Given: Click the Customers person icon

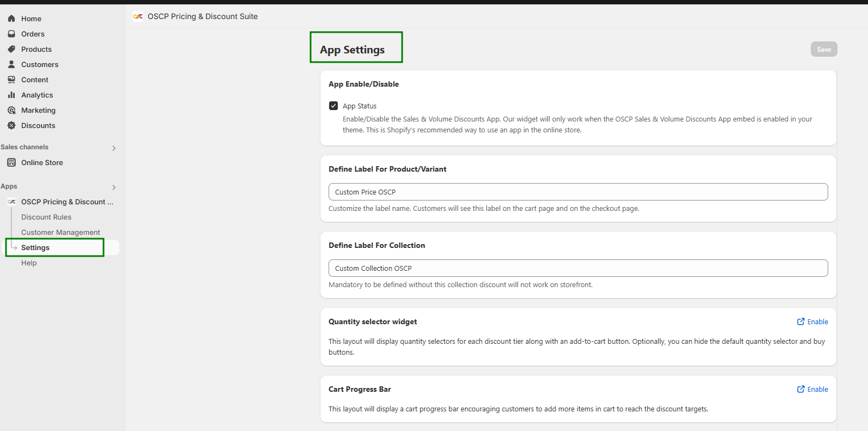Looking at the screenshot, I should point(11,64).
